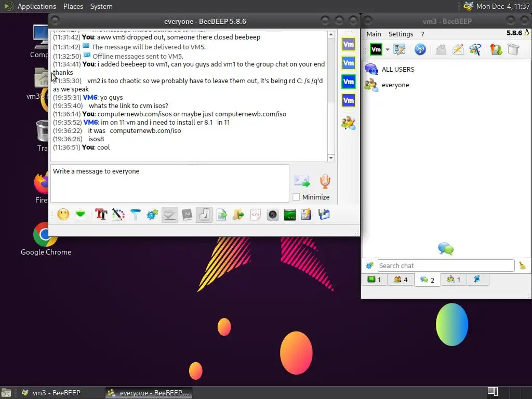Change the chat font with the T icon
This screenshot has height=399, width=532.
101,215
